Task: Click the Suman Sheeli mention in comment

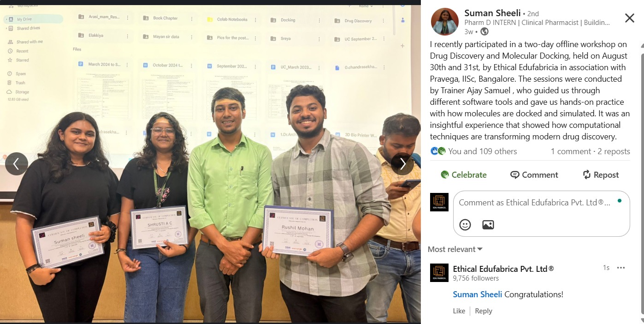Action: pos(478,294)
